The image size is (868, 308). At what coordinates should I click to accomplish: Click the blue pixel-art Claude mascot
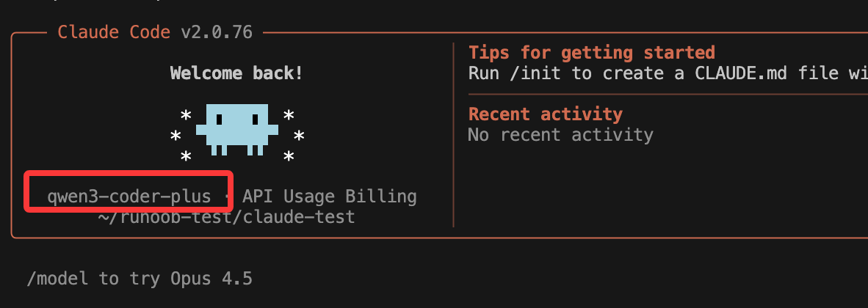click(x=236, y=128)
